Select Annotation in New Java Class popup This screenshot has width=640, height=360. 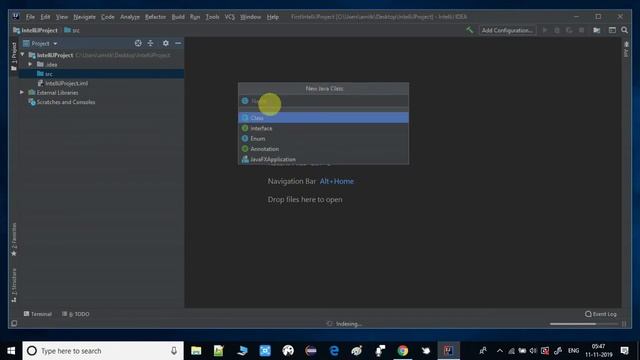click(323, 149)
